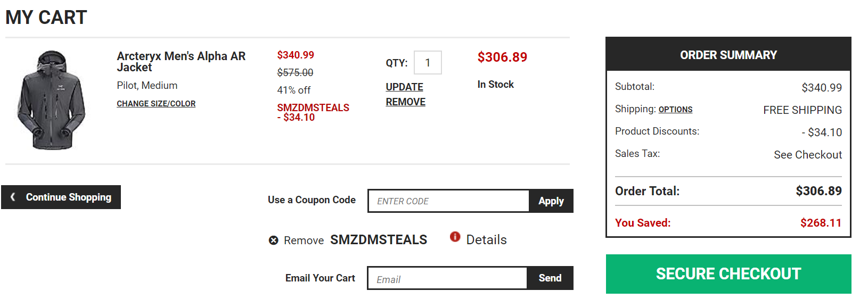Apply the entered coupon code
This screenshot has height=307, width=868.
tap(551, 201)
